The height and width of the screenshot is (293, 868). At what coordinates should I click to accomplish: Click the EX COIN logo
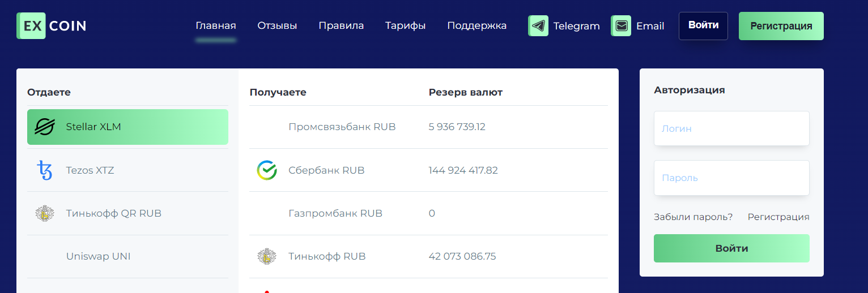coord(52,25)
